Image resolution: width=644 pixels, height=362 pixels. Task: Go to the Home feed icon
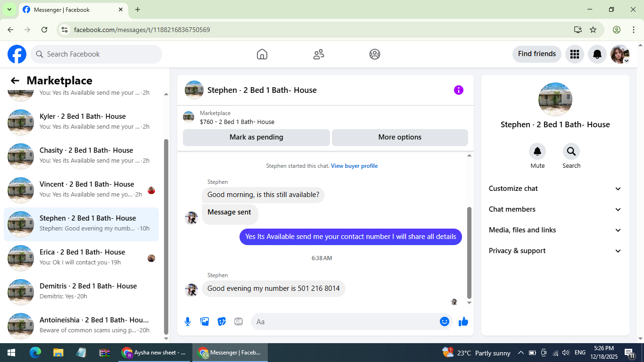[x=262, y=54]
